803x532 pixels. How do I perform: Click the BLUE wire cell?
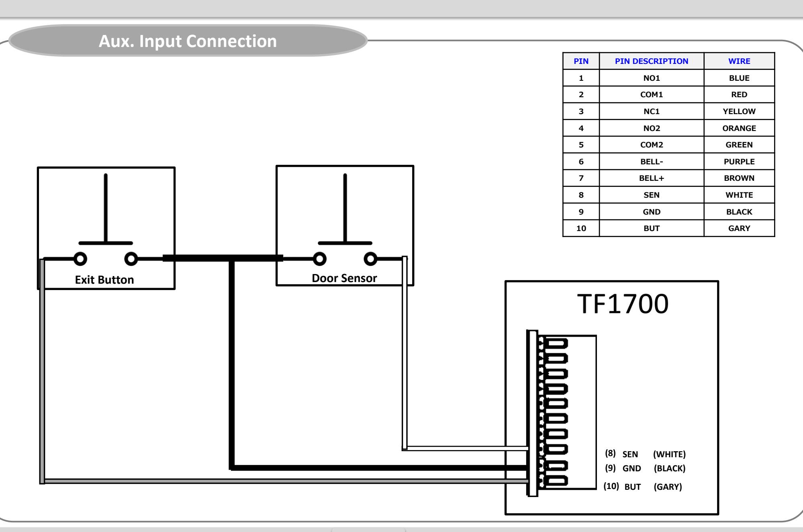[x=739, y=78]
